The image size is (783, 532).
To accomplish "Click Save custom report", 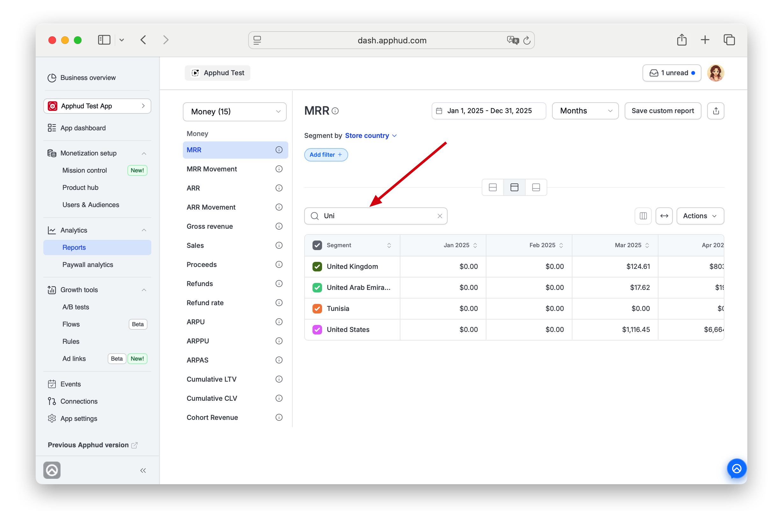I will pyautogui.click(x=662, y=111).
